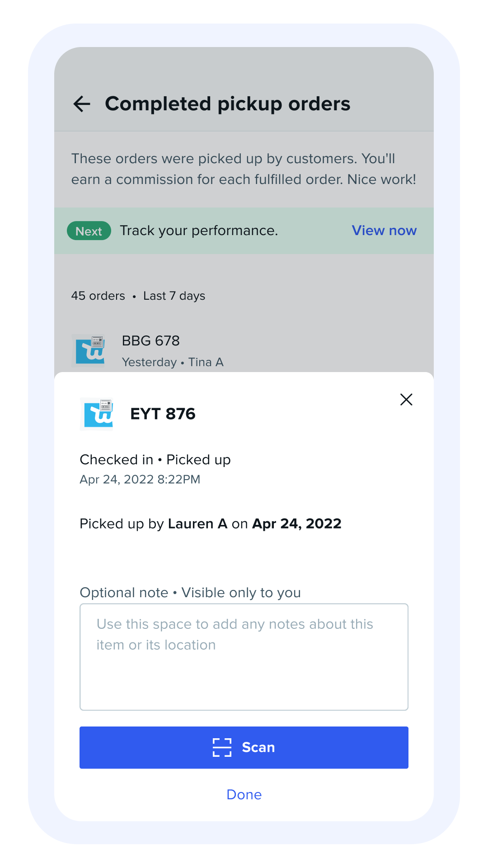Open View now performance link

[x=384, y=231]
